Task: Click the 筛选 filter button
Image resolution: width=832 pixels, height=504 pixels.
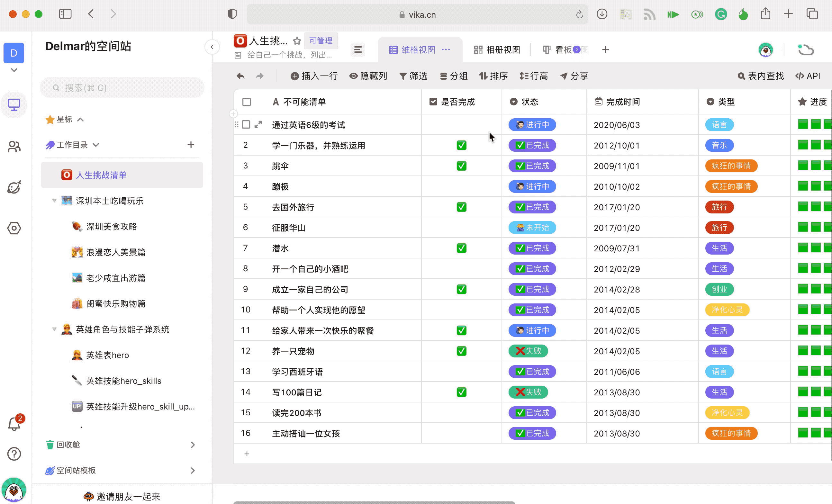Action: click(413, 76)
